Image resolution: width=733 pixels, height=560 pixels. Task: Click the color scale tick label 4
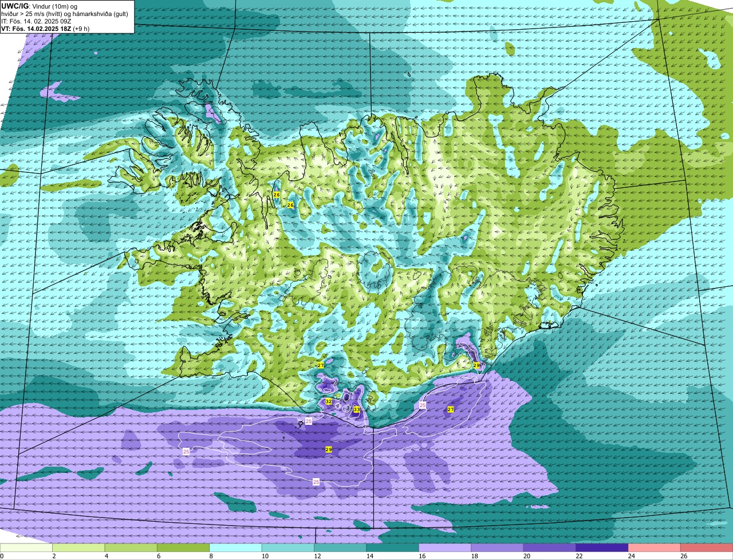(x=106, y=556)
